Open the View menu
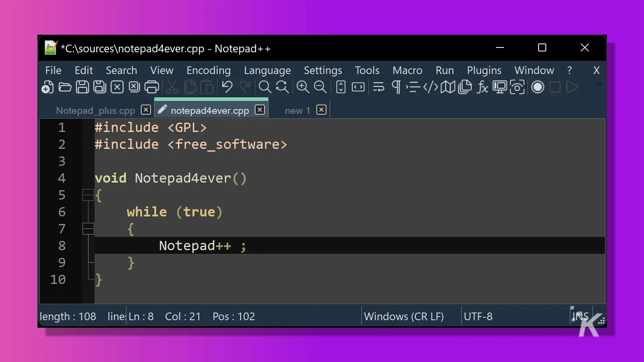The width and height of the screenshot is (644, 362). tap(162, 70)
